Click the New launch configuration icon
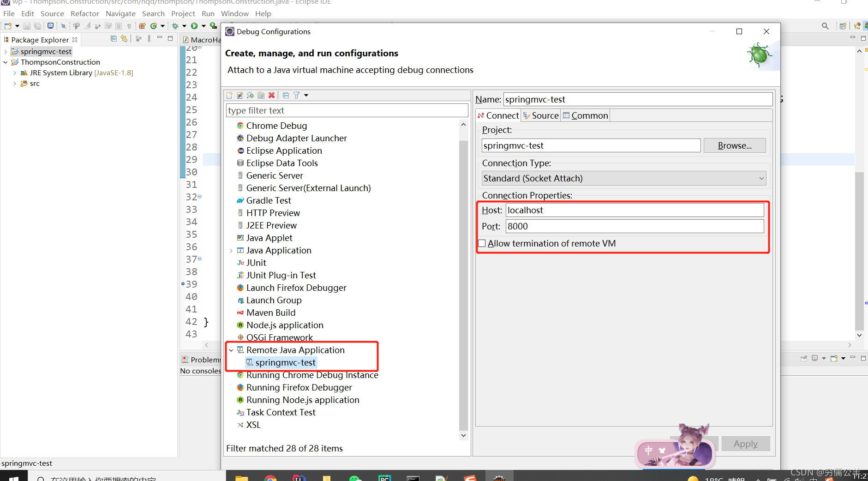The image size is (868, 481). tap(230, 95)
